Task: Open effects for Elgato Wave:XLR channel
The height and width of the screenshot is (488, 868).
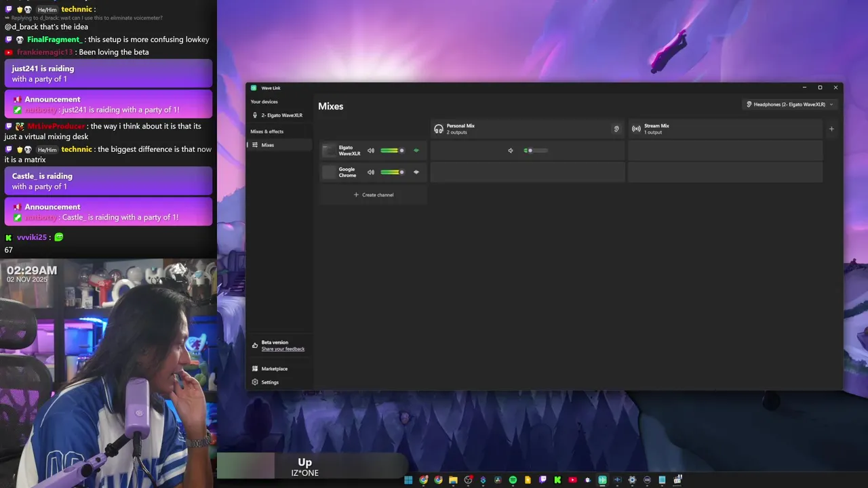Action: pyautogui.click(x=416, y=150)
